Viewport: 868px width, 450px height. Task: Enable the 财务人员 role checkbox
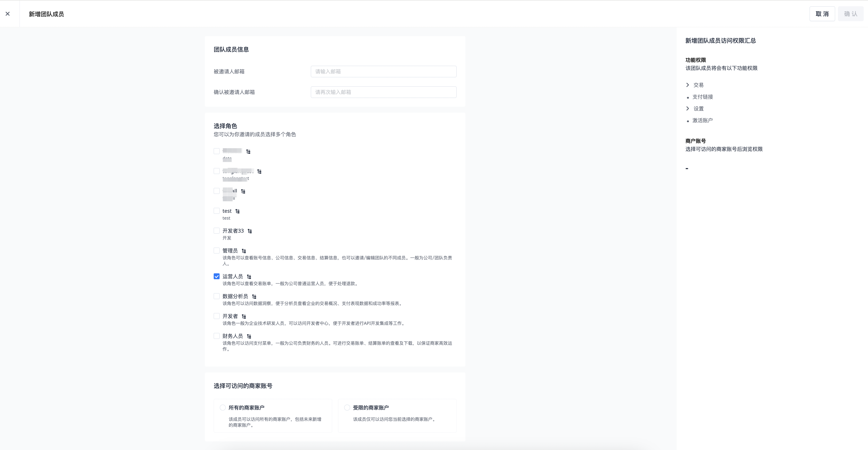pyautogui.click(x=217, y=336)
